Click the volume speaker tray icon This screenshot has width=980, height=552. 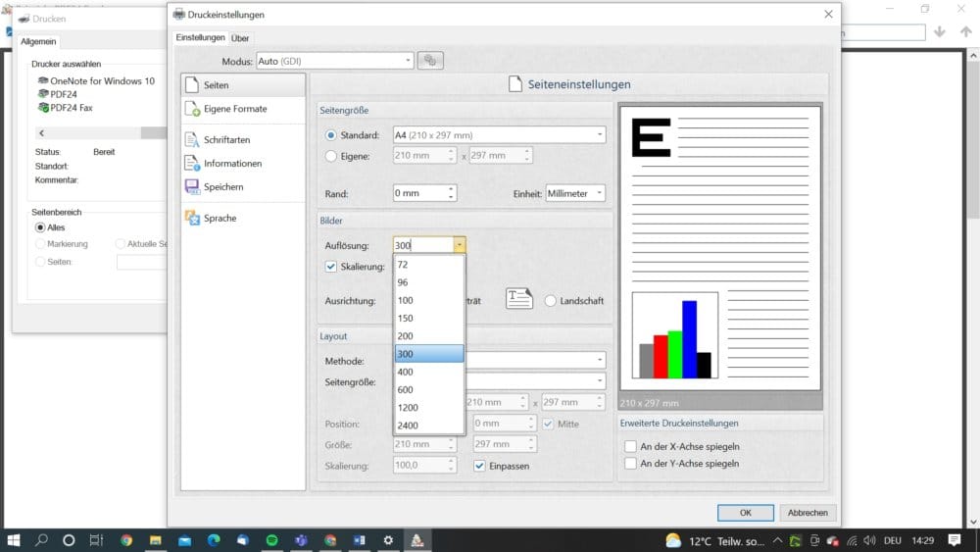tap(868, 540)
